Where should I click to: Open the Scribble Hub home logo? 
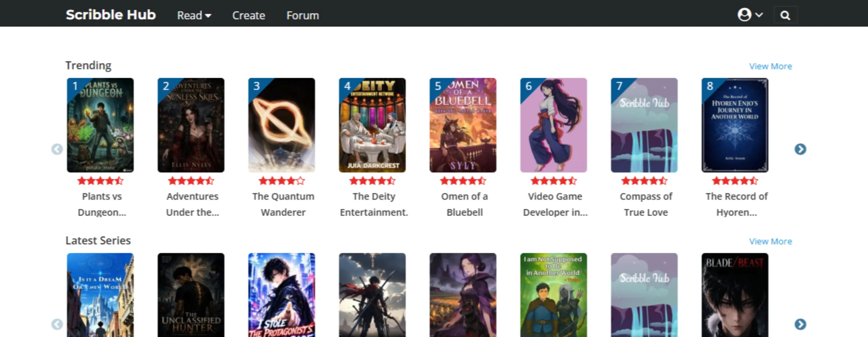pos(111,15)
